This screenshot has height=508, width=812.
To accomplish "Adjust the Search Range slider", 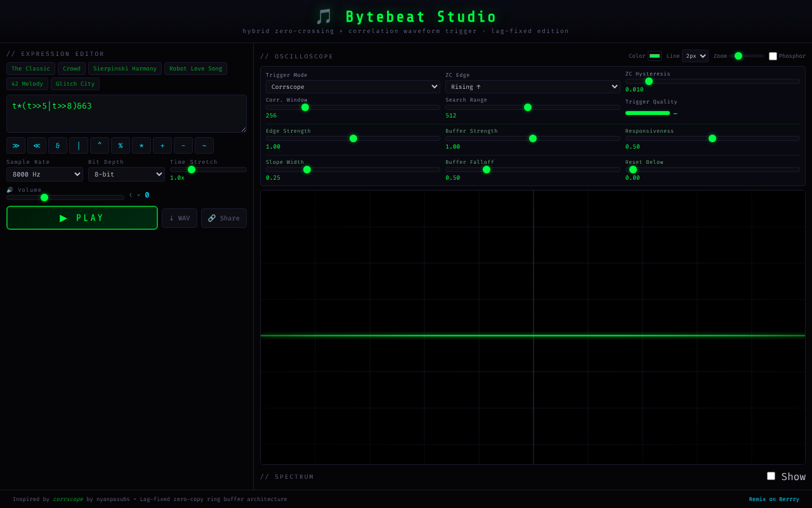I will [533, 107].
